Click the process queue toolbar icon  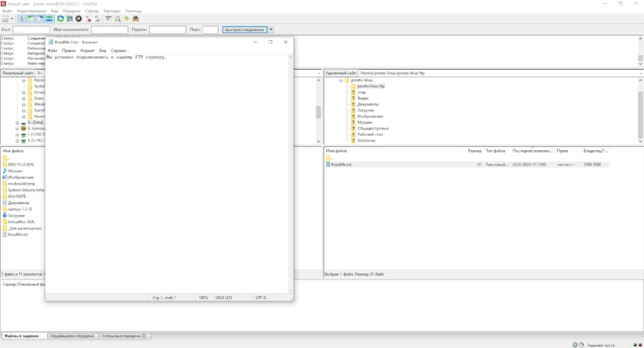69,19
